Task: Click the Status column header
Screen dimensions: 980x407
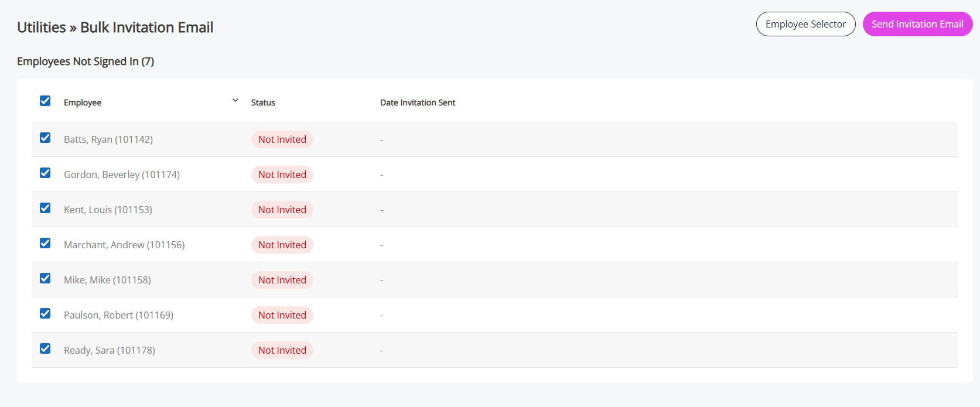Action: click(263, 102)
